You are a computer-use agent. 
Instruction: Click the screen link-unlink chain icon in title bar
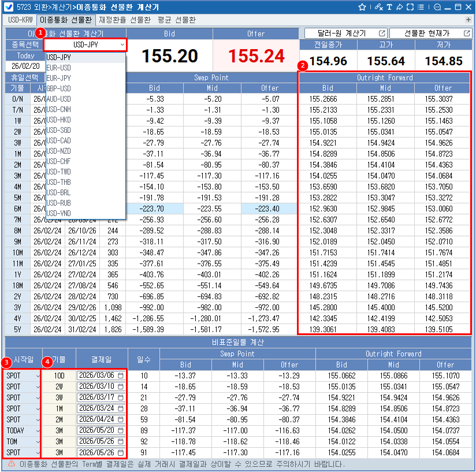(x=378, y=8)
